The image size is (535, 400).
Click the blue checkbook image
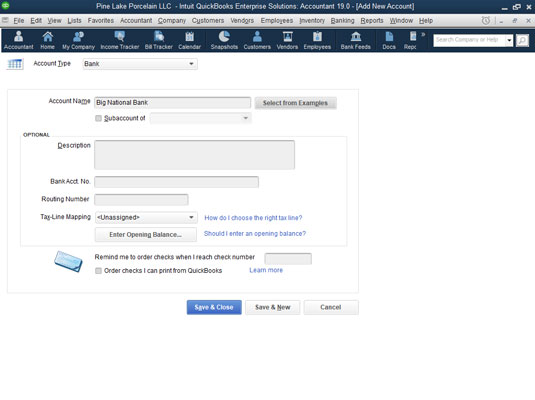68,261
